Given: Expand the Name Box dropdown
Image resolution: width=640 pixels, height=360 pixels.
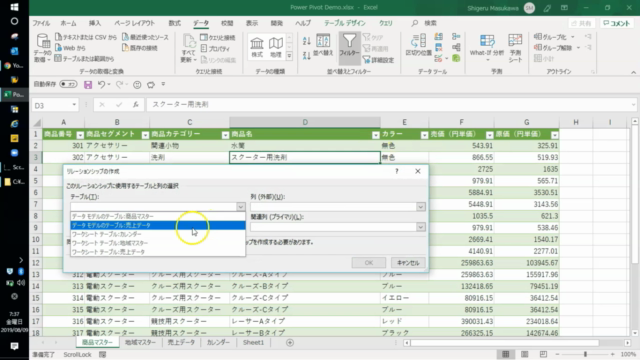Looking at the screenshot, I should pos(74,105).
